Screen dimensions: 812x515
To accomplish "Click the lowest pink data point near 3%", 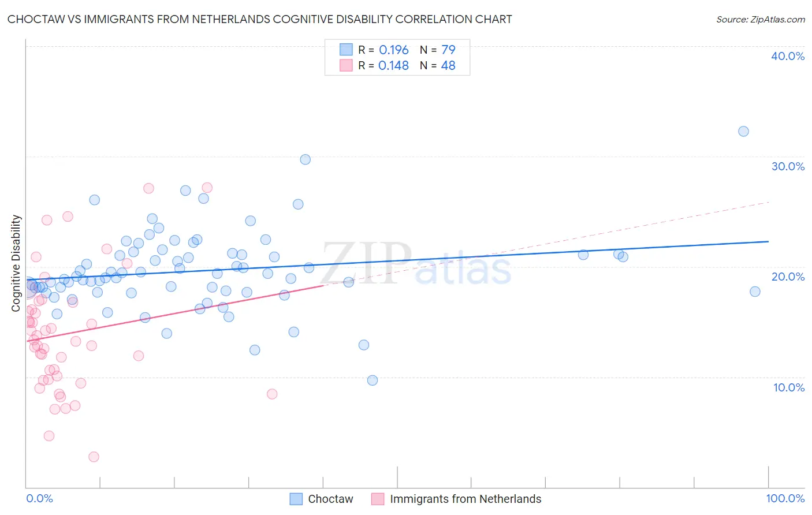I will click(x=94, y=457).
